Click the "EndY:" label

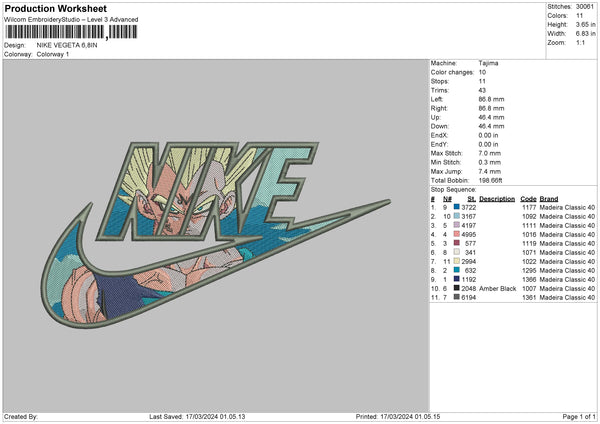[x=439, y=144]
